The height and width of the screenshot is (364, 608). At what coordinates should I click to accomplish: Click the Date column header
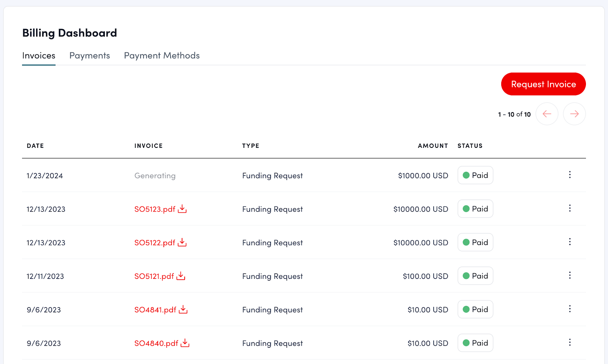pyautogui.click(x=35, y=146)
